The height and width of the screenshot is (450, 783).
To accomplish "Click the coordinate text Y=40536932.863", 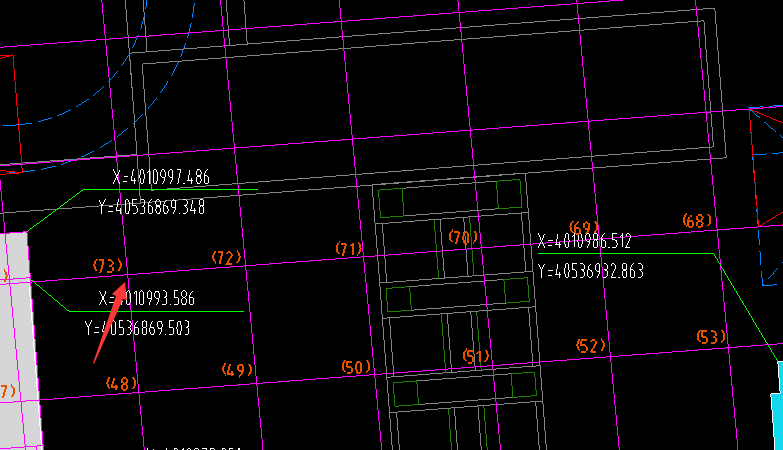I will pyautogui.click(x=590, y=271).
